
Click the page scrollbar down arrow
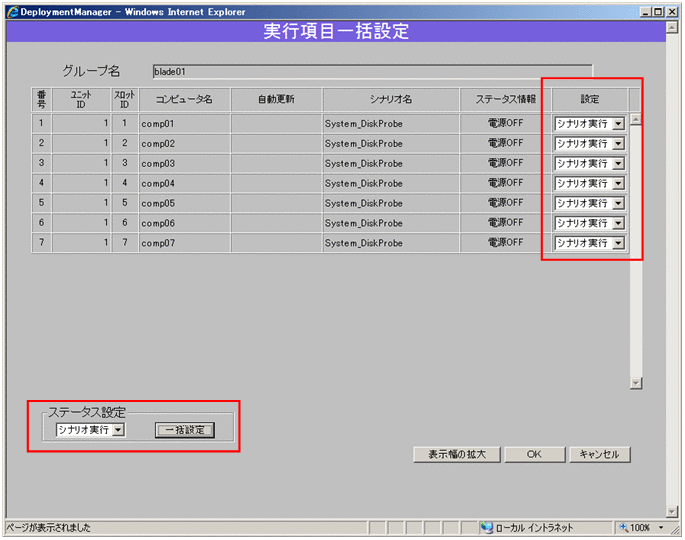[672, 511]
